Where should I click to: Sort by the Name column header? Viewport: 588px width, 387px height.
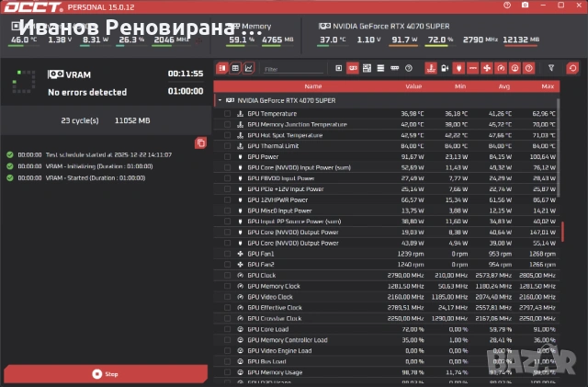tap(313, 86)
